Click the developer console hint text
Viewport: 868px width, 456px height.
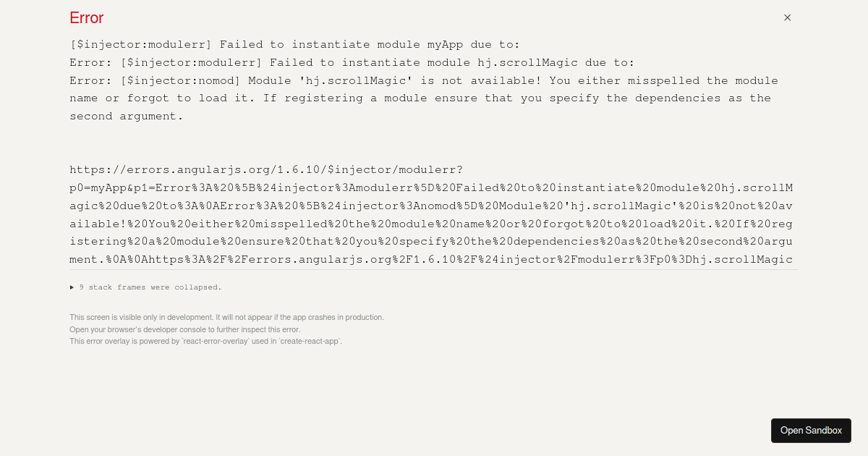[x=184, y=329]
